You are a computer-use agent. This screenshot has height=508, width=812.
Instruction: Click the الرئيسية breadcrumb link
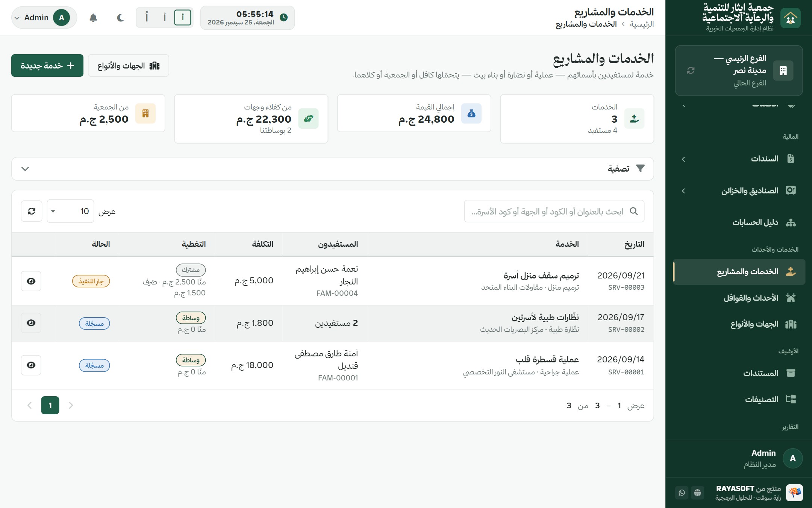coord(642,24)
